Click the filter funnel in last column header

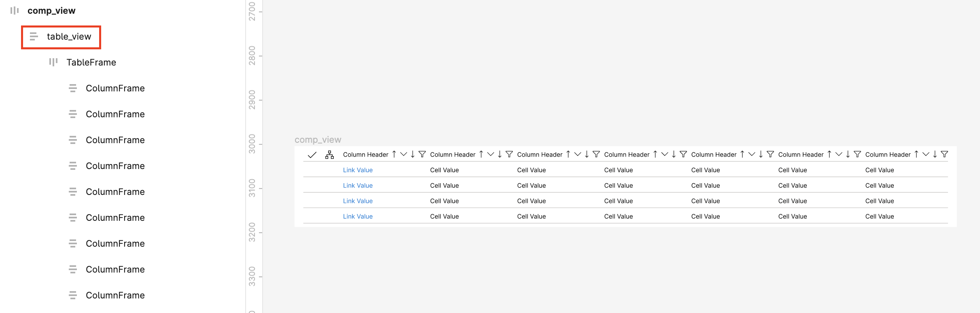pyautogui.click(x=944, y=154)
